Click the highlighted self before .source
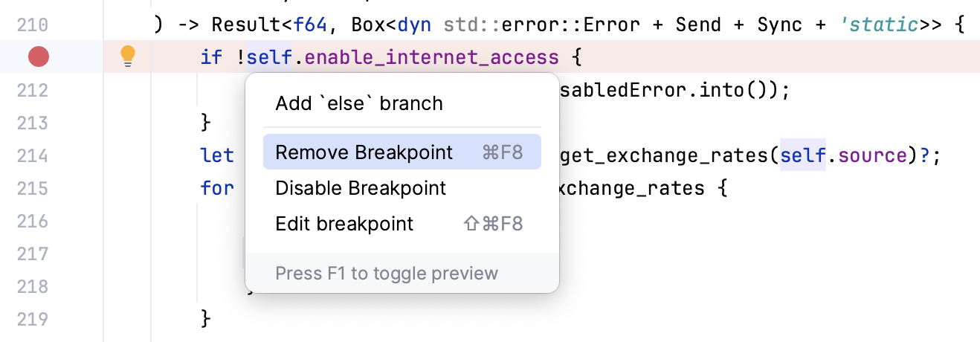Screen dimensions: 980x342 pos(802,156)
